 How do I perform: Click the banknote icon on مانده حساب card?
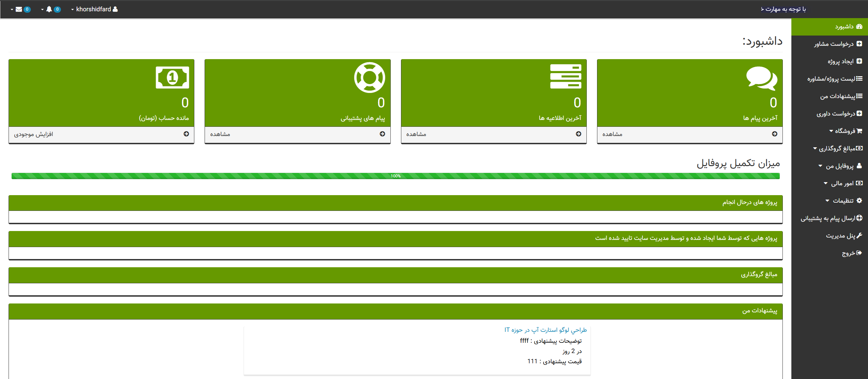[x=172, y=78]
